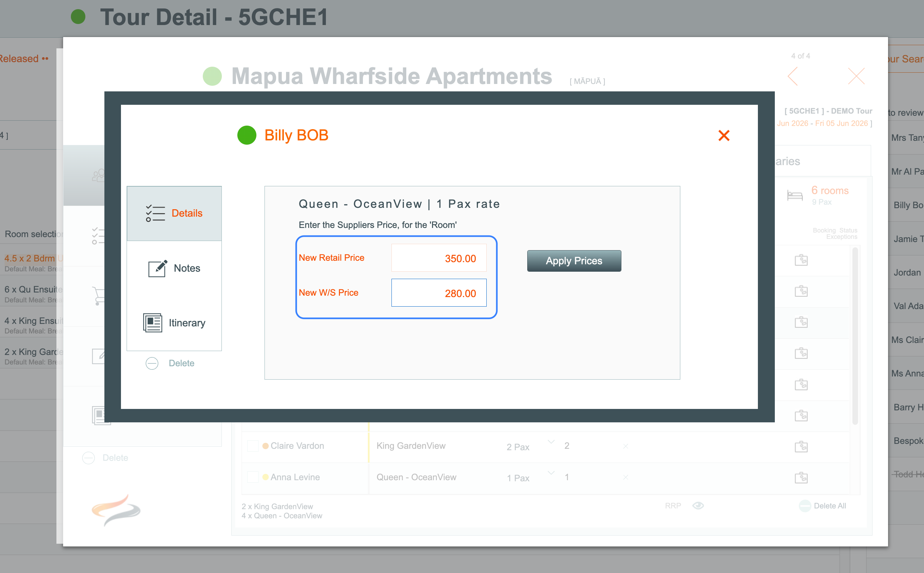This screenshot has width=924, height=573.
Task: Expand the 1 Pax dropdown for Anna Levine
Action: click(551, 473)
